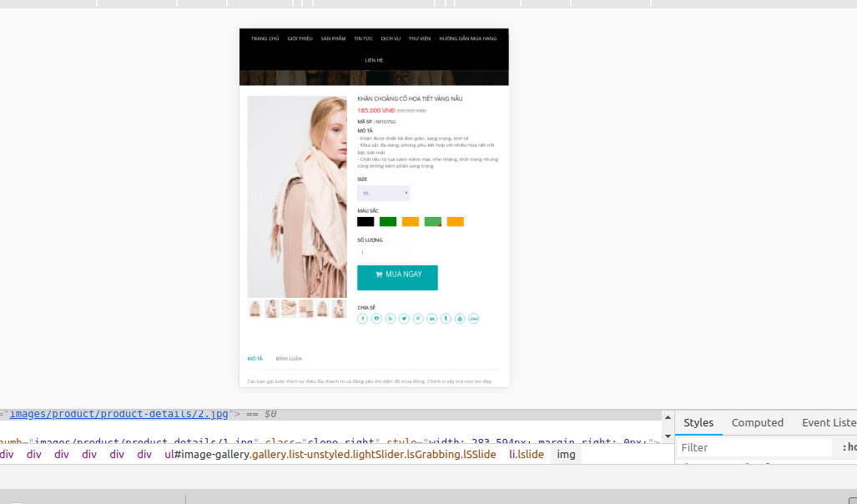The width and height of the screenshot is (857, 504).
Task: Pick the light green swatch with red corner
Action: click(433, 221)
